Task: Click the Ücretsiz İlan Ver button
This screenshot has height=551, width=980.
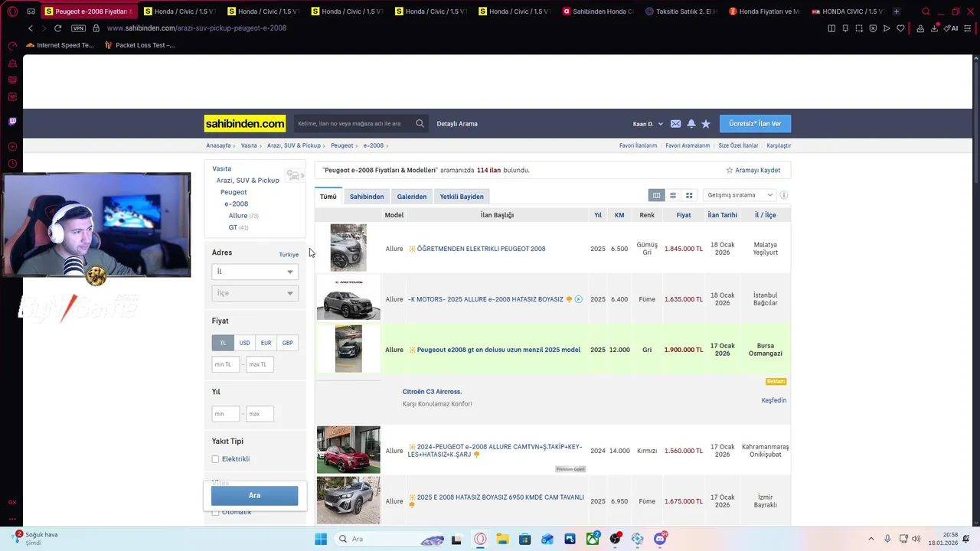Action: point(755,124)
